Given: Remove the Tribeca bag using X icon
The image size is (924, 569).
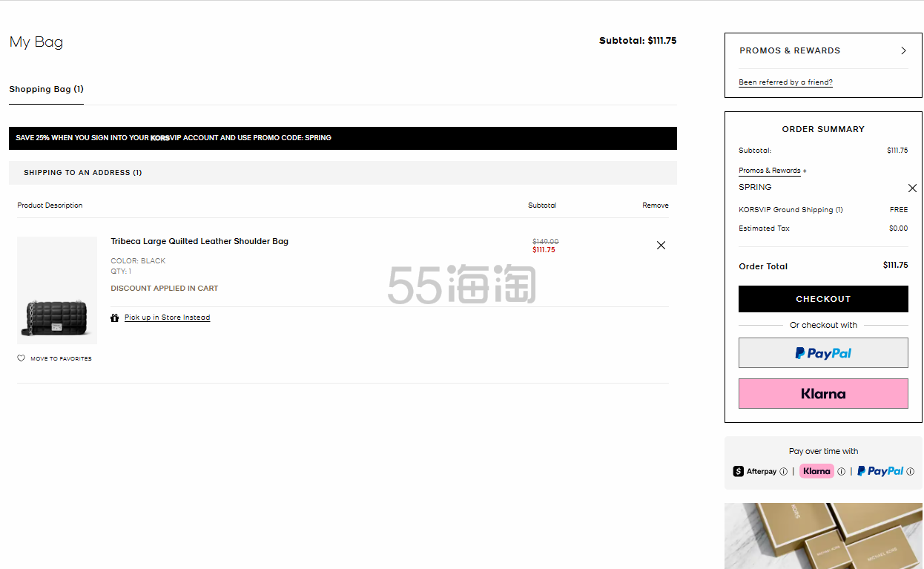Looking at the screenshot, I should pos(661,246).
